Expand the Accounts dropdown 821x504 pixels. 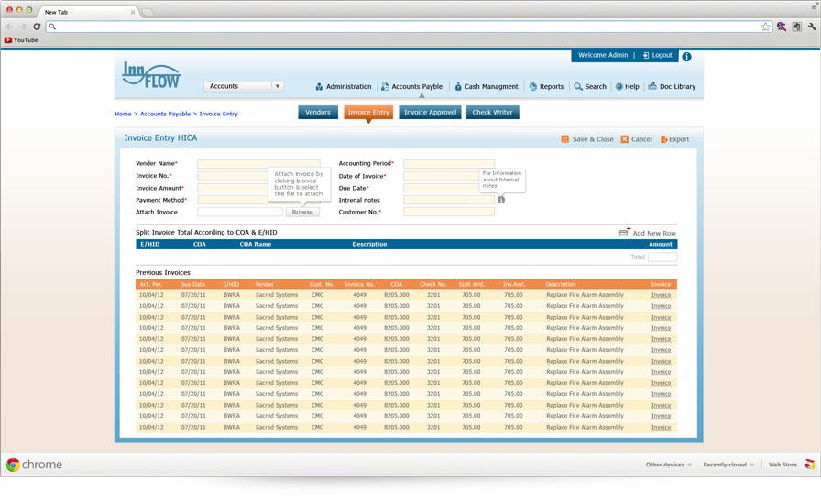click(x=277, y=86)
